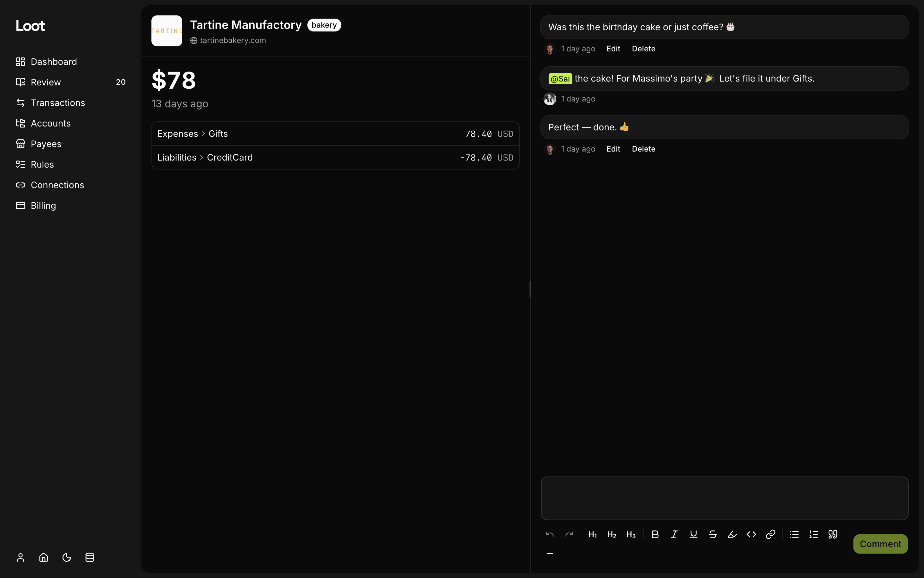The height and width of the screenshot is (578, 924).
Task: Click the database icon in the sidebar footer
Action: pyautogui.click(x=90, y=557)
